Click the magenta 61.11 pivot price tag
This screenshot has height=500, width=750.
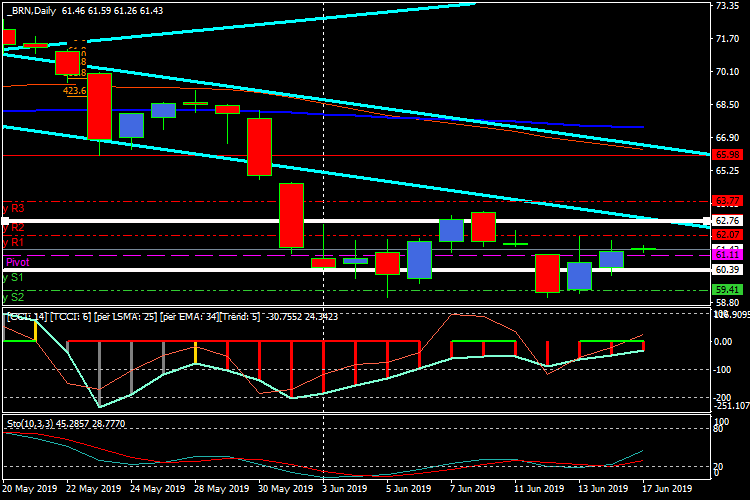pyautogui.click(x=726, y=256)
